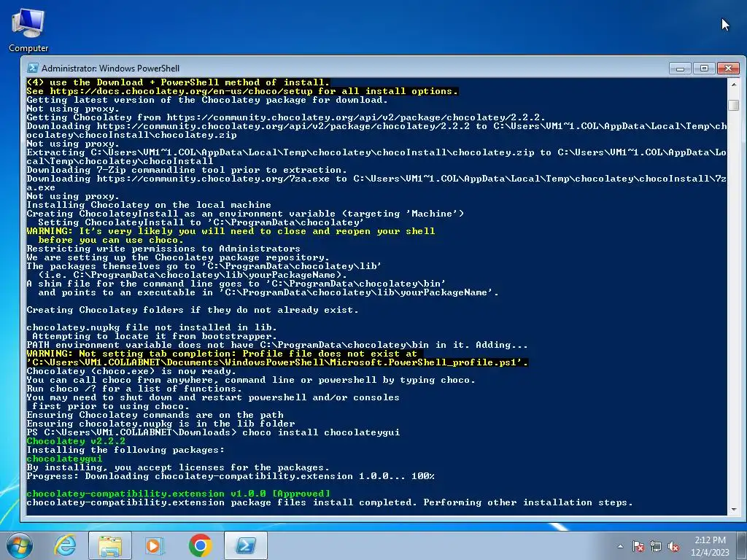The width and height of the screenshot is (747, 560).
Task: Click 'Installing Chocolatey on the local machine'
Action: (149, 205)
